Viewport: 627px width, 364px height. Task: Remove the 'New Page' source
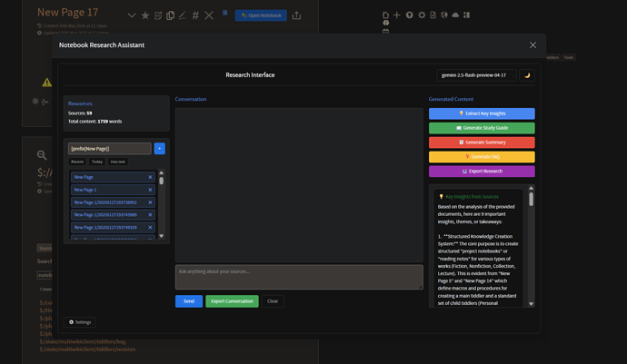(150, 177)
